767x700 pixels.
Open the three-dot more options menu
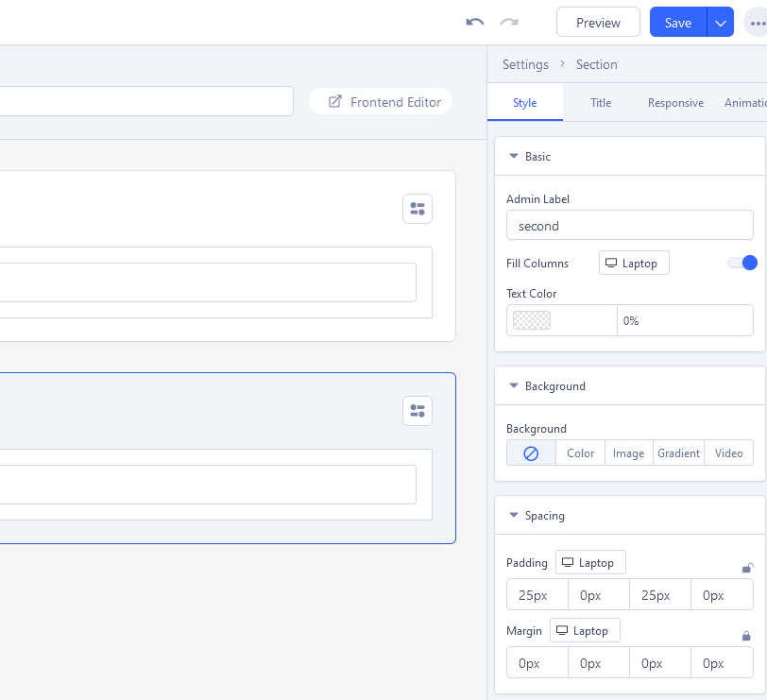tap(757, 23)
